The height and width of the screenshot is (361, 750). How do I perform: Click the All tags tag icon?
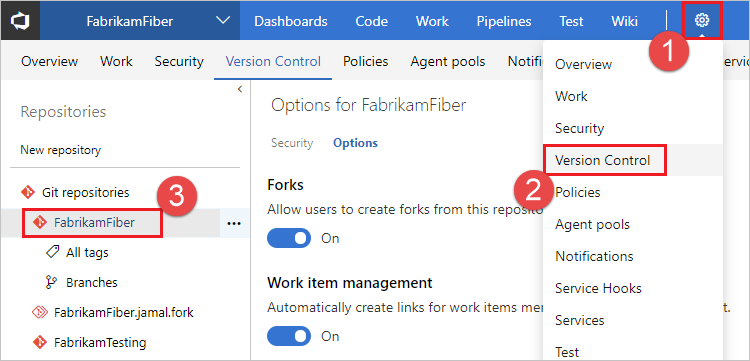[52, 252]
